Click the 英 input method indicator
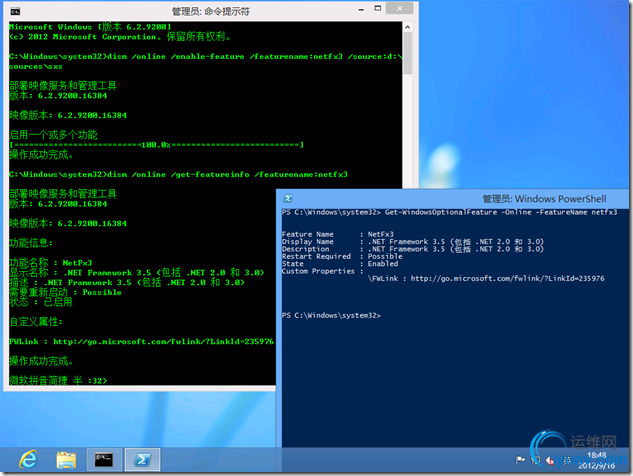633x476 pixels. point(567,460)
